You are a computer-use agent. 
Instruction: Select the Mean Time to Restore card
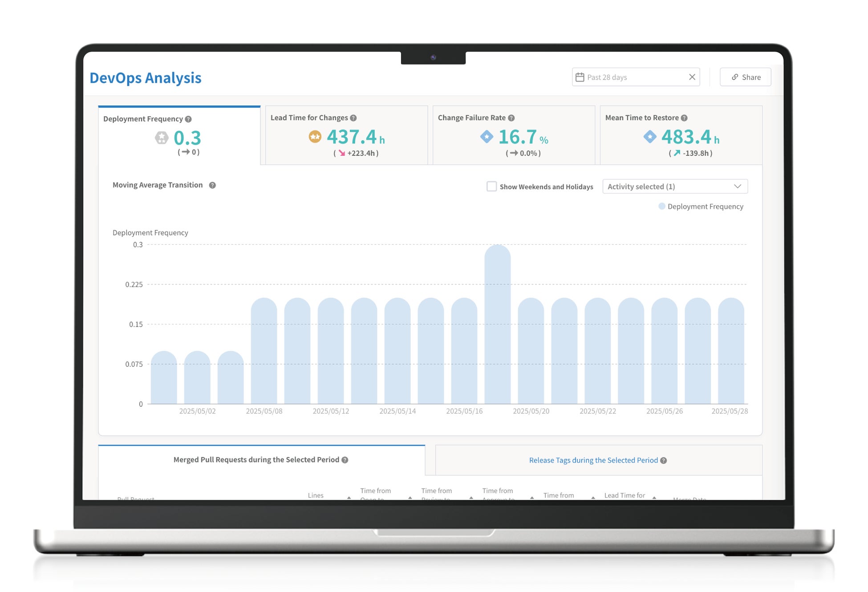[x=681, y=135]
